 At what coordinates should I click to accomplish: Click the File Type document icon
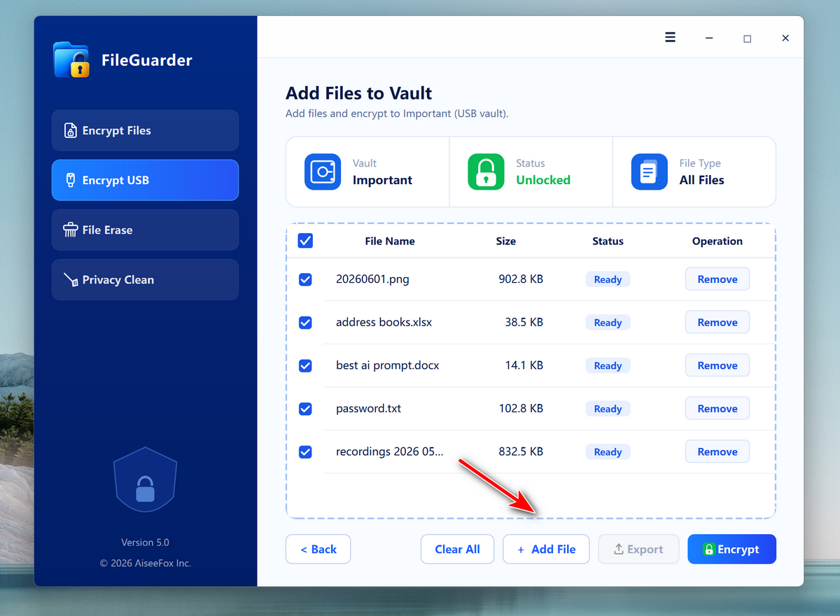(650, 172)
